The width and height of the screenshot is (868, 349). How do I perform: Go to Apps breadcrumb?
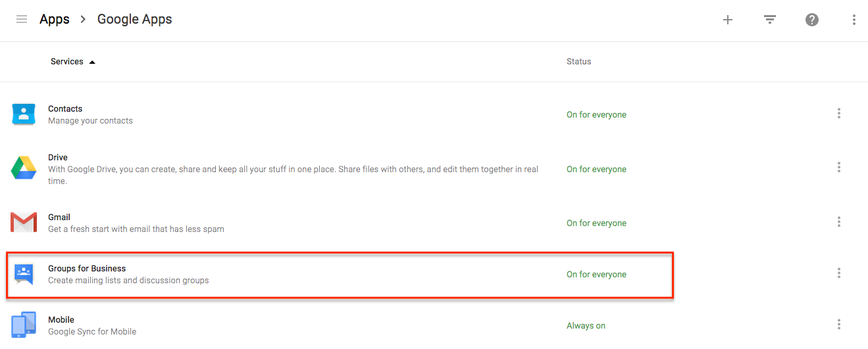55,20
